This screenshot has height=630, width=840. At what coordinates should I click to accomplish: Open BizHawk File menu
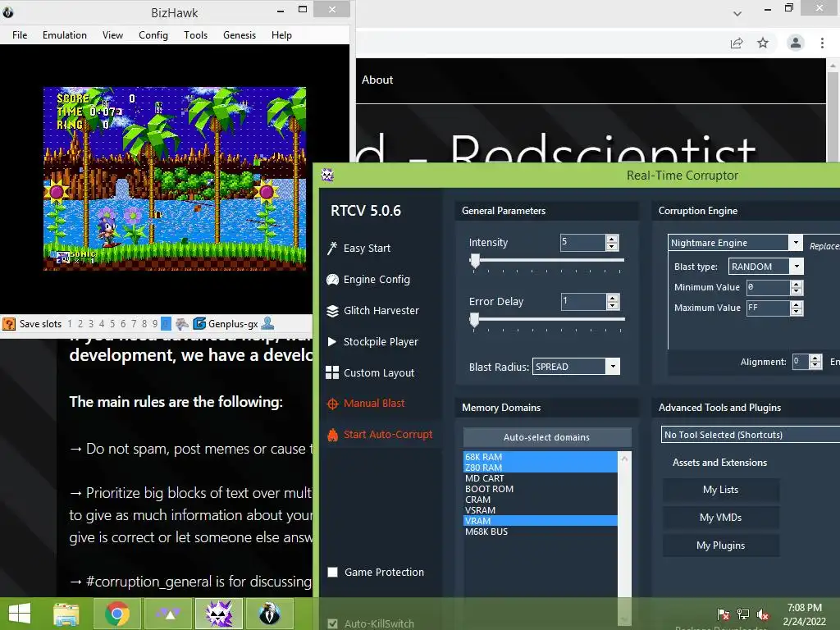pyautogui.click(x=20, y=34)
